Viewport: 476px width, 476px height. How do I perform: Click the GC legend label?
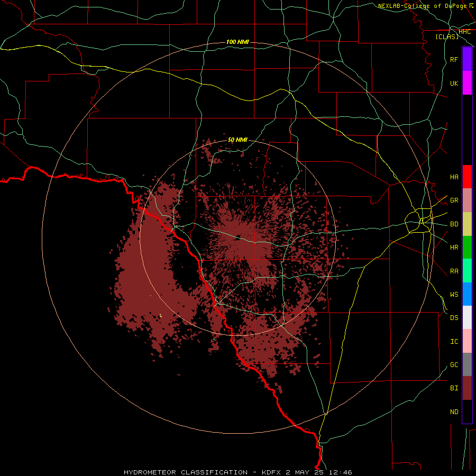pos(454,365)
